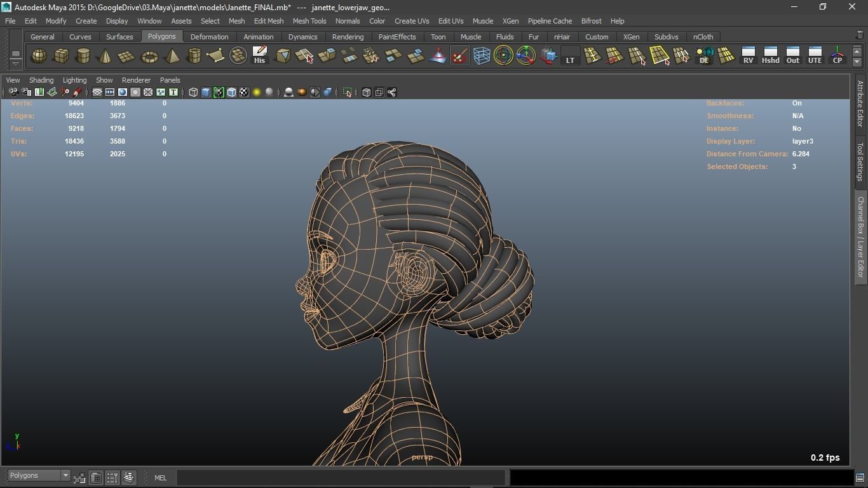Click the command output result field
The width and height of the screenshot is (868, 488).
coord(682,478)
